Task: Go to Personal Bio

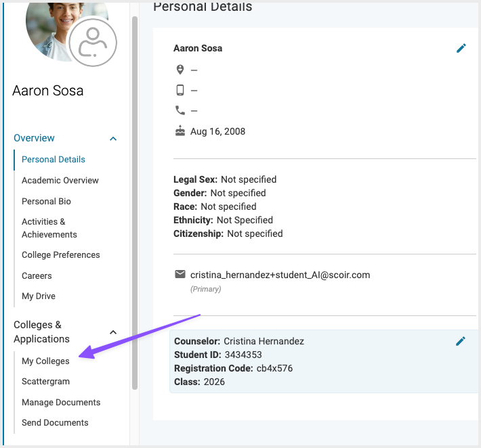Action: pyautogui.click(x=46, y=201)
